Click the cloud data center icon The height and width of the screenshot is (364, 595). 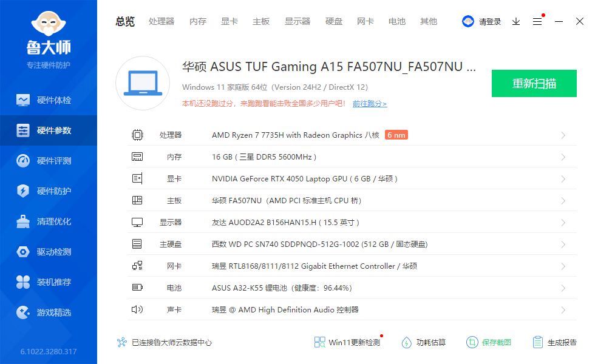[x=122, y=342]
